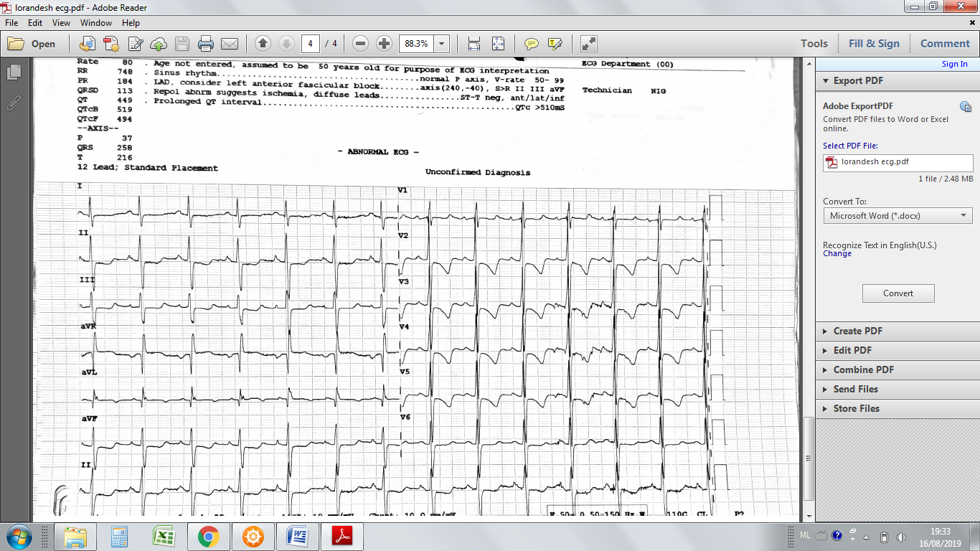This screenshot has height=551, width=980.
Task: Open the zoom percentage dropdown arrow
Action: pos(442,44)
